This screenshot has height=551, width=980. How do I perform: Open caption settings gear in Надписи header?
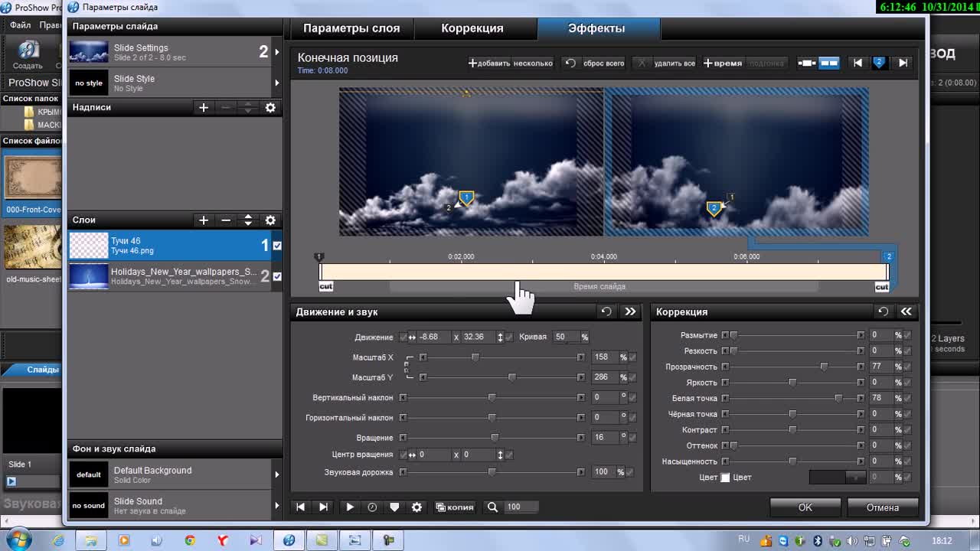click(x=270, y=108)
